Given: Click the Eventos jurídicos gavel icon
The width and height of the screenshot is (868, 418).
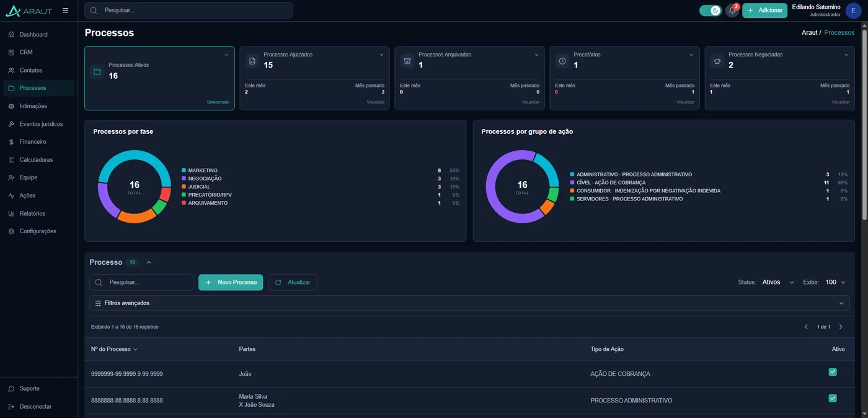Looking at the screenshot, I should pos(11,124).
